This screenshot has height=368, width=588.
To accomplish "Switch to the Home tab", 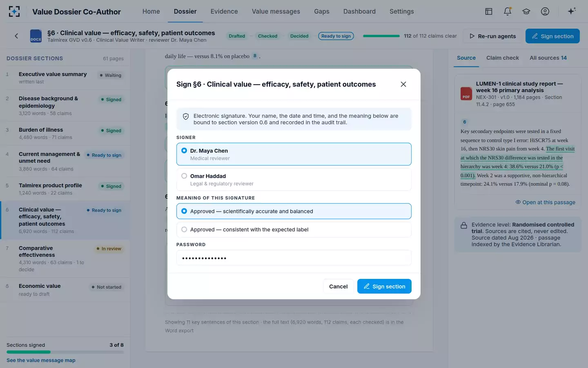I will (x=151, y=11).
